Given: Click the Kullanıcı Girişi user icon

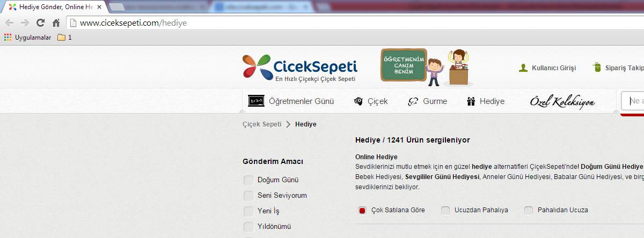Looking at the screenshot, I should [523, 68].
